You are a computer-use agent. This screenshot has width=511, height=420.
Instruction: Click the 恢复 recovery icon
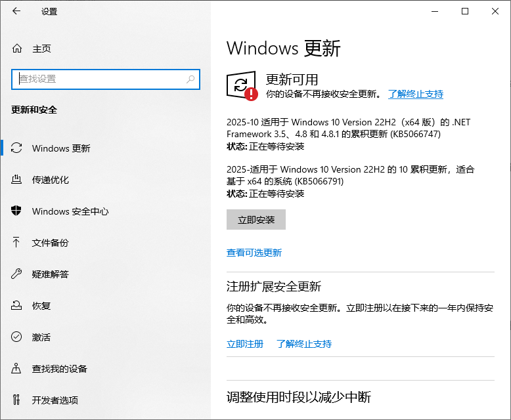[16, 305]
